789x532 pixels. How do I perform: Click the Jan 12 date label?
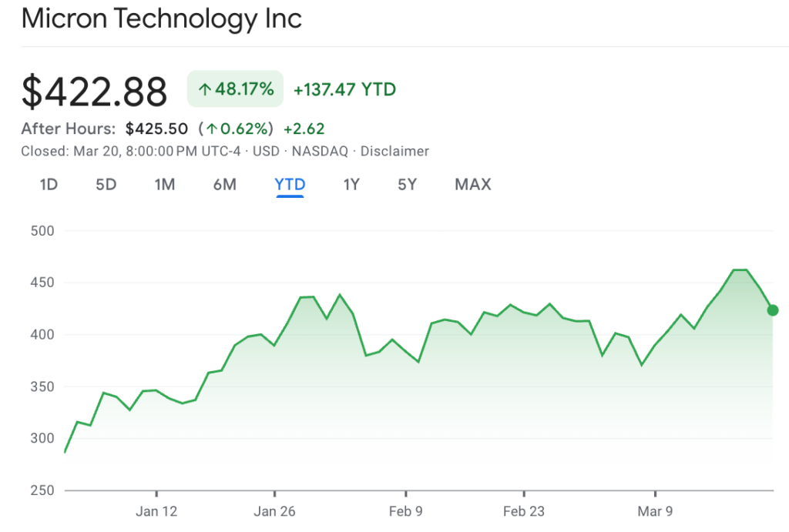click(156, 511)
